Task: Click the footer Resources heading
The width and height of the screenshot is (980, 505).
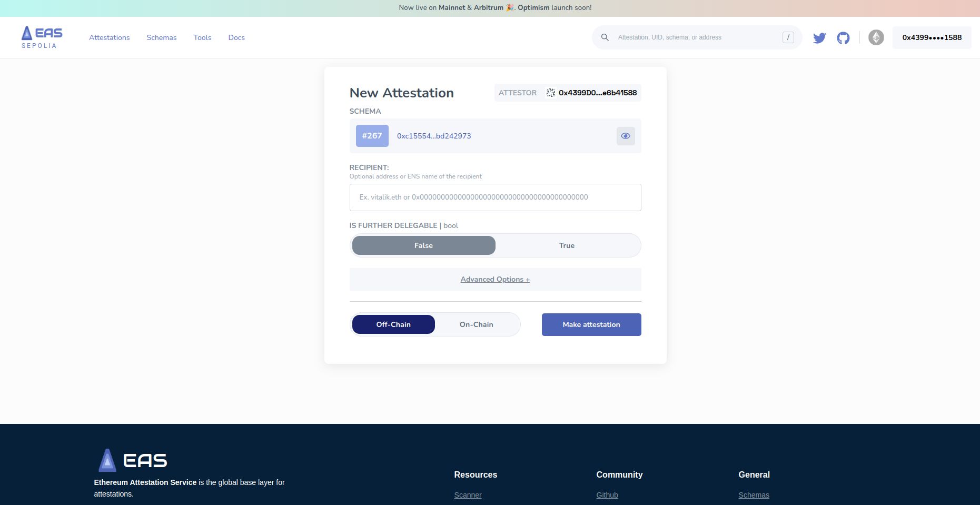Action: [476, 474]
